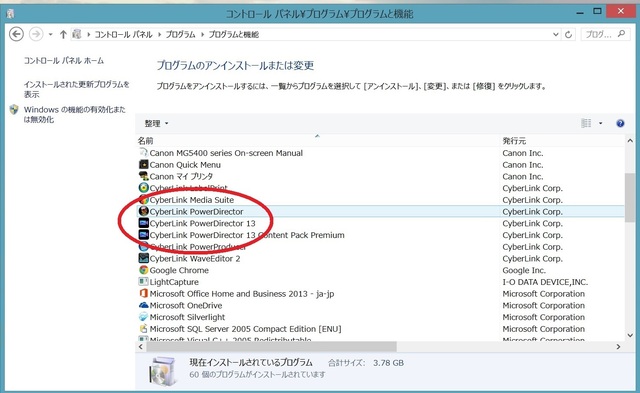Go up one folder level

click(x=63, y=34)
